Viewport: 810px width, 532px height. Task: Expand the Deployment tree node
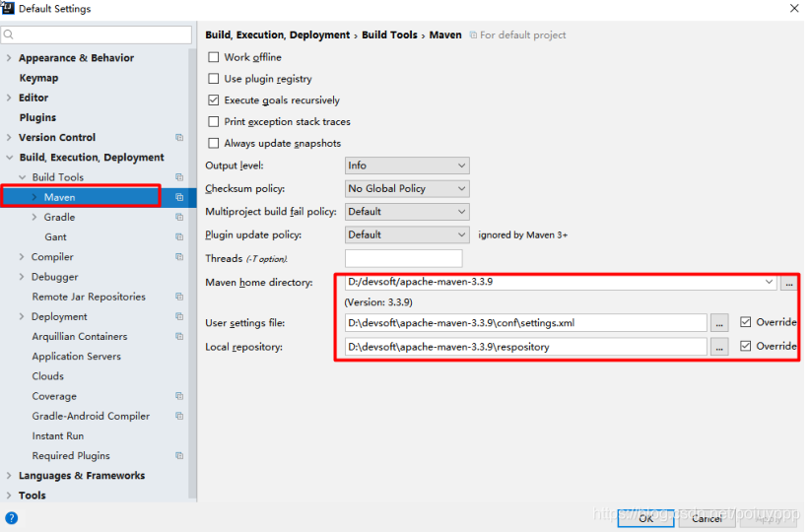[x=22, y=316]
